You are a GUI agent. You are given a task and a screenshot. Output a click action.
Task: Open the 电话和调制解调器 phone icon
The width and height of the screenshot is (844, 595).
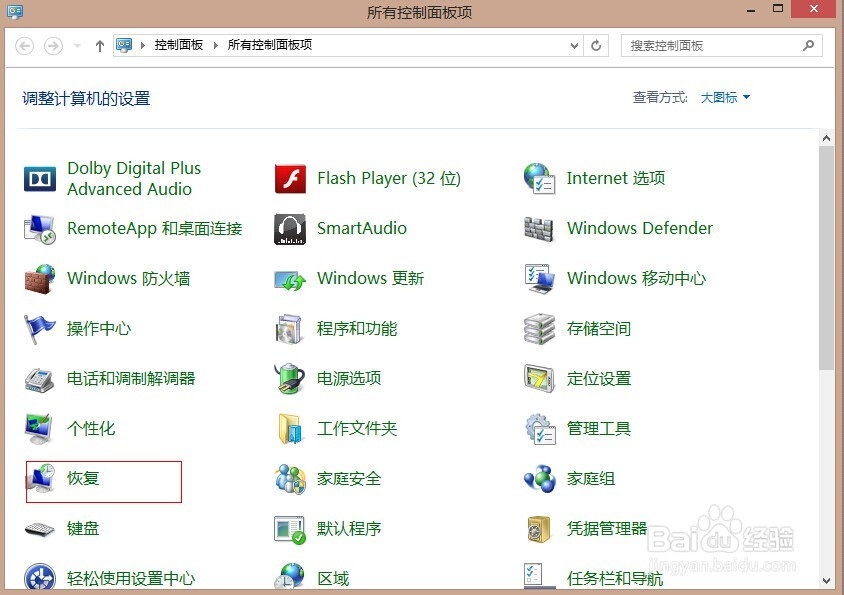pos(39,380)
